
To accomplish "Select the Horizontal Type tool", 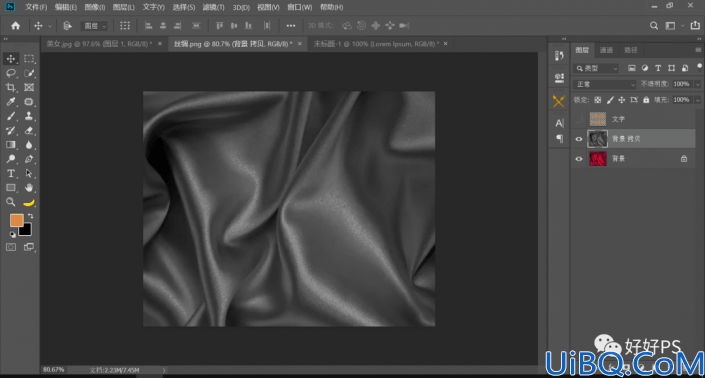I will pyautogui.click(x=11, y=173).
